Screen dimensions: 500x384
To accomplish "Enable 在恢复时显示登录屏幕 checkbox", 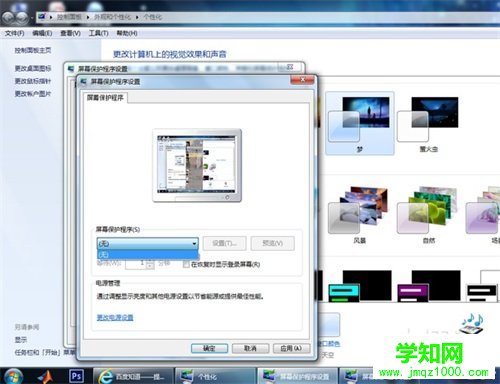I will coord(186,264).
